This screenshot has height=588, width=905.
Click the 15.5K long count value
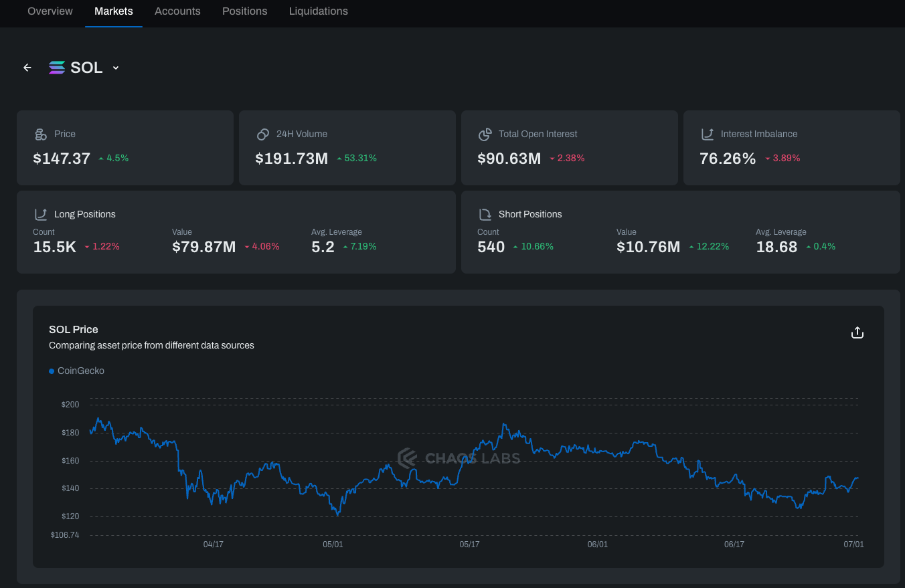click(x=55, y=247)
